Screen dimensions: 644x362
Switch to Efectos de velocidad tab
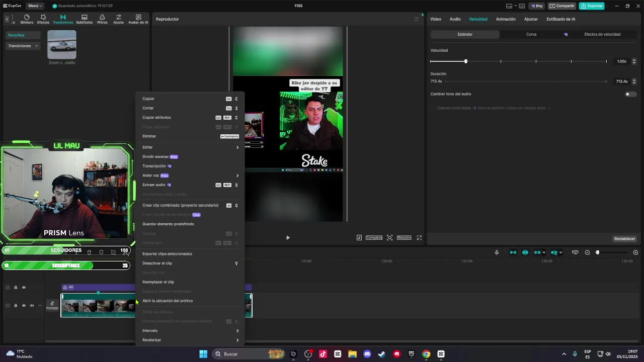602,34
